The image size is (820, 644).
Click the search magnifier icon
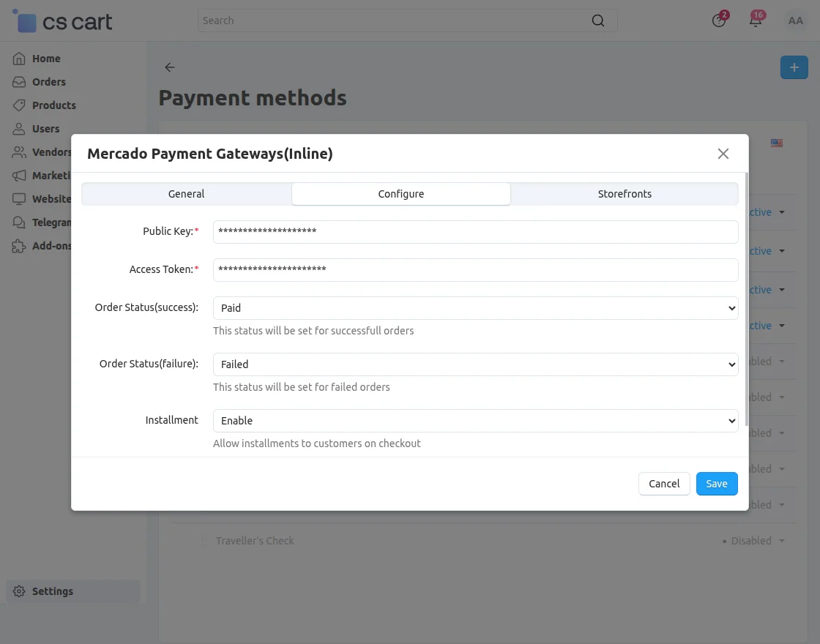(x=597, y=20)
